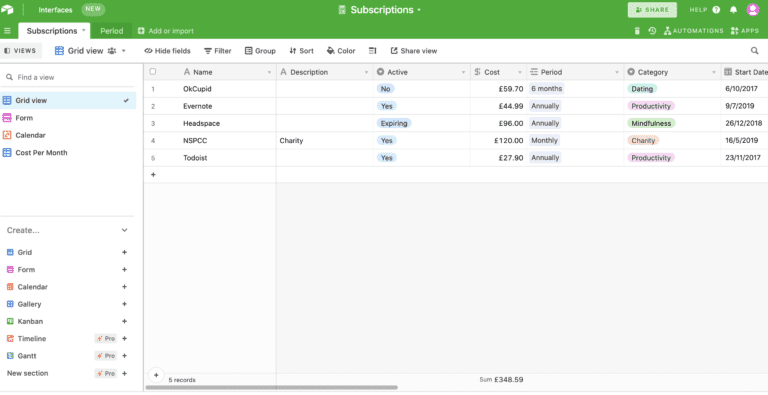Collapse the Create section chevron
This screenshot has height=395, width=768.
[x=124, y=230]
